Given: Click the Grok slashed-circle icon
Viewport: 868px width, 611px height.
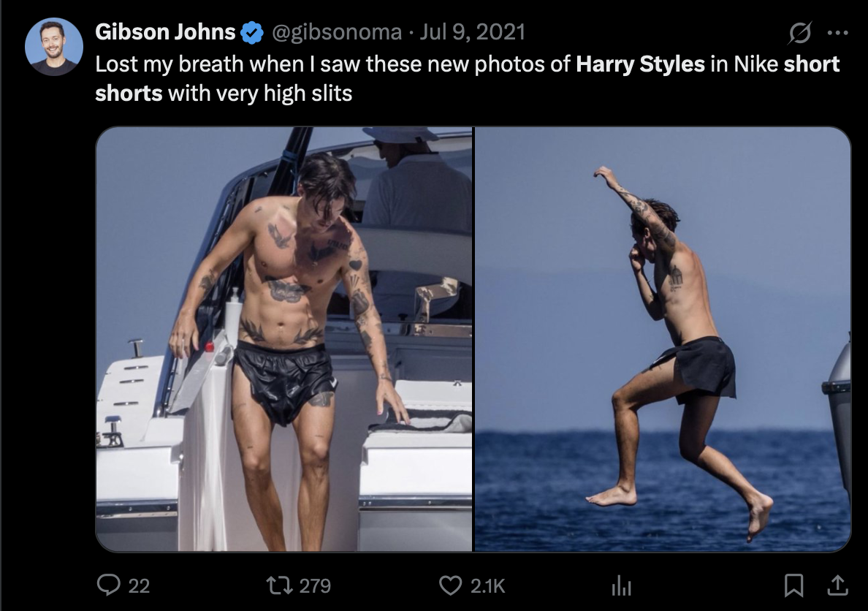Looking at the screenshot, I should pos(799,34).
